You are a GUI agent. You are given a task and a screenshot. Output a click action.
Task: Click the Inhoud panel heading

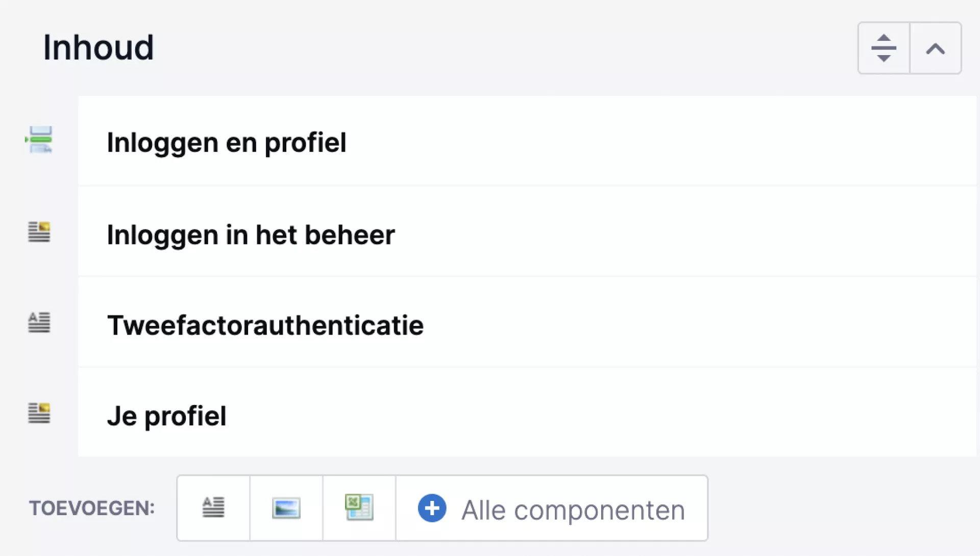click(99, 47)
